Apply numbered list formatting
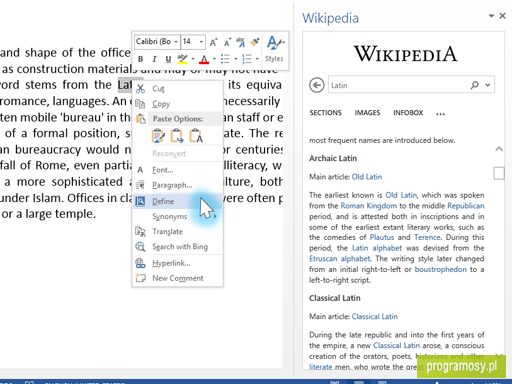The width and height of the screenshot is (512, 384). click(247, 59)
